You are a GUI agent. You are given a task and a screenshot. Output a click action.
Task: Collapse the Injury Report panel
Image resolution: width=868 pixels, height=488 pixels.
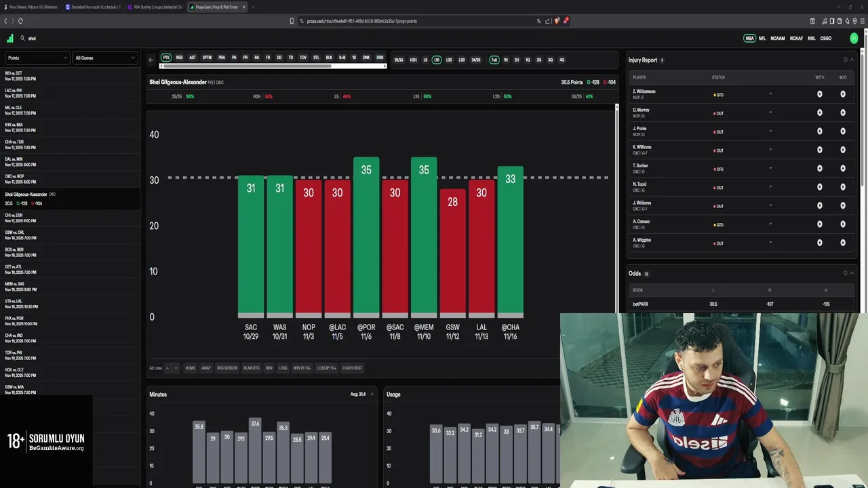coord(852,60)
